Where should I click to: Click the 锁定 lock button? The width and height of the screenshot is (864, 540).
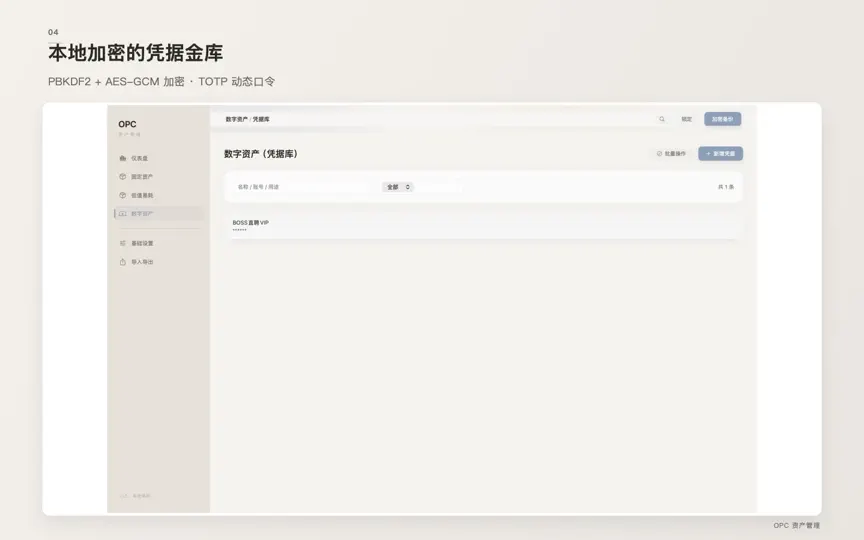click(x=687, y=119)
